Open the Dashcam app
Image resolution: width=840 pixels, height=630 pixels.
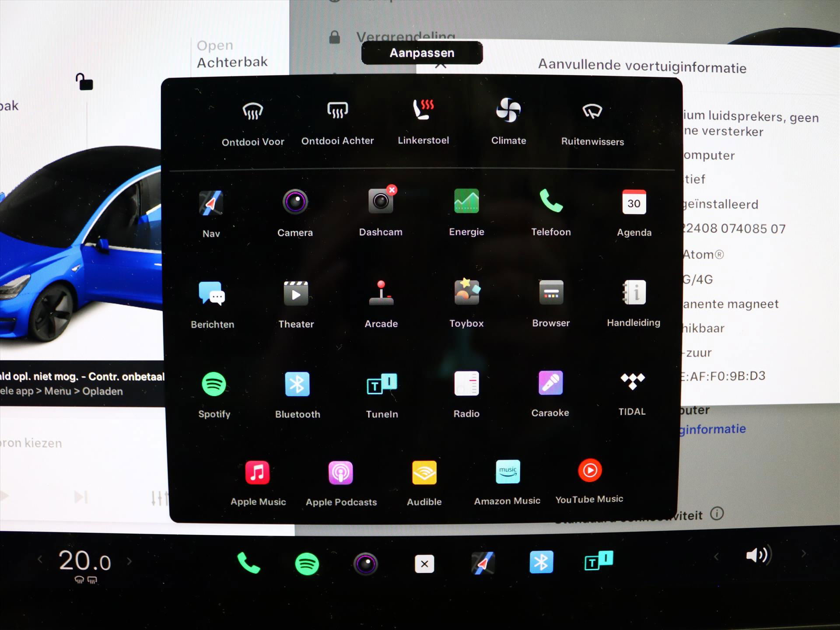381,213
